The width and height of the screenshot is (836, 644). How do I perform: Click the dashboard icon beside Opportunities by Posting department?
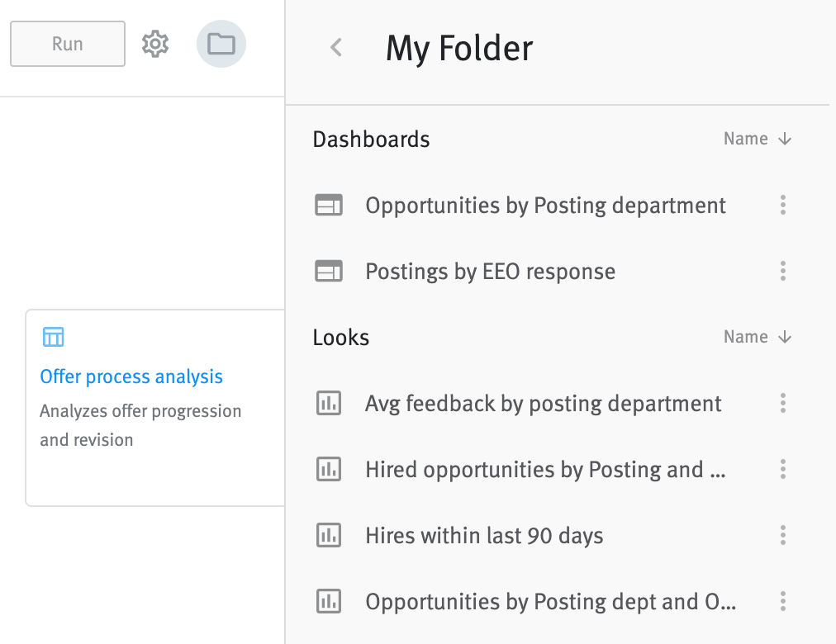329,205
